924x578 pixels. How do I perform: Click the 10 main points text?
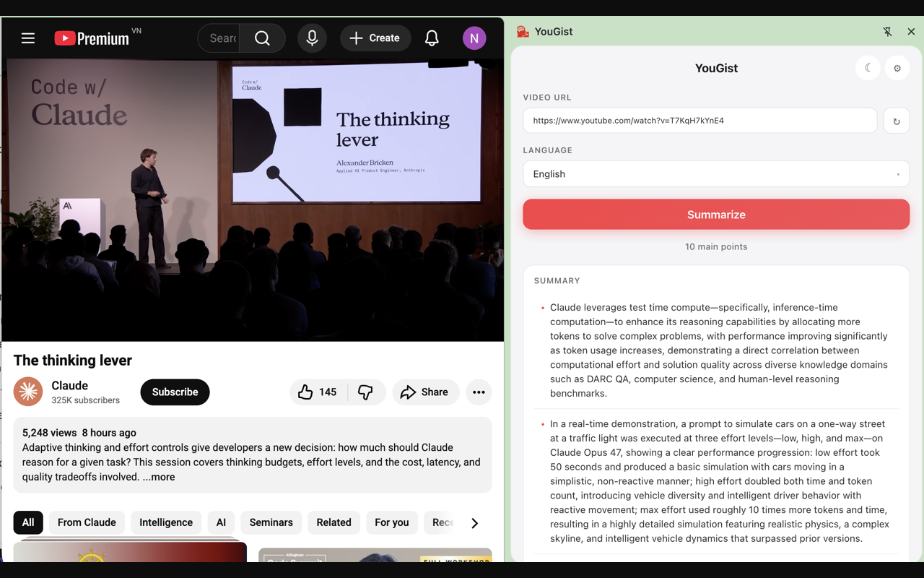point(716,246)
